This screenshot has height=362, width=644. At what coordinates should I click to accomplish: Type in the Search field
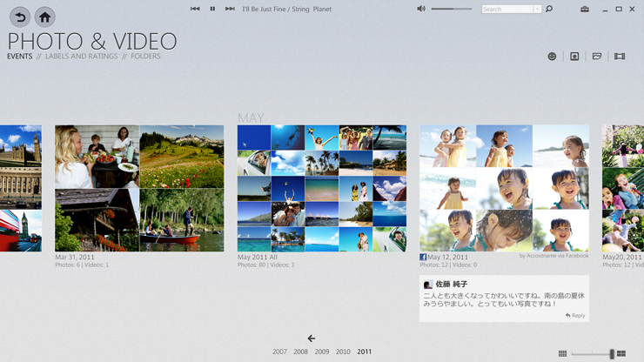click(506, 10)
